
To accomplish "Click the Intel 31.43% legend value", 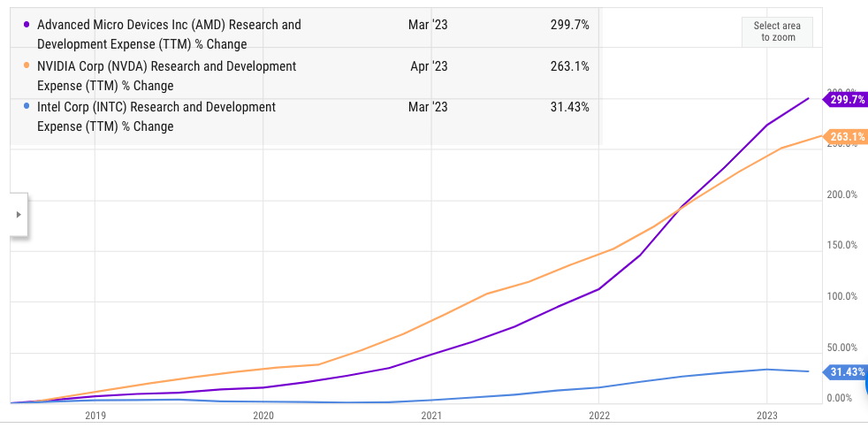I will coord(569,107).
